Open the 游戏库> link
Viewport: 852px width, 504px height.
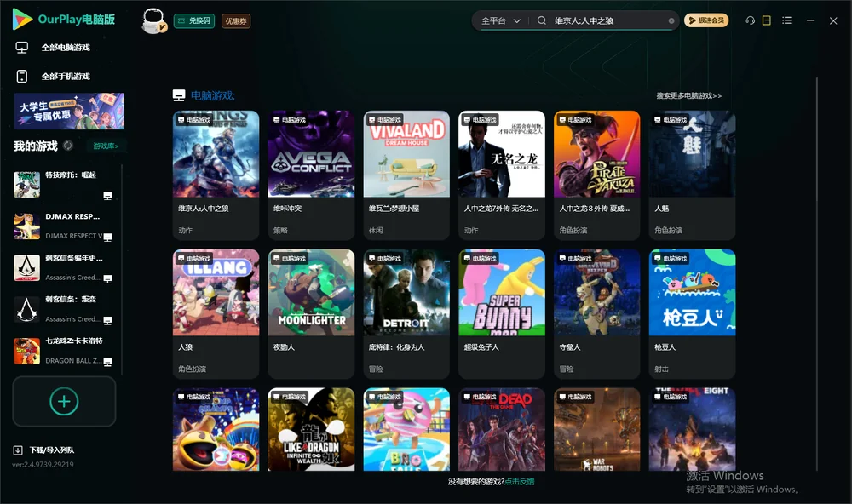(x=106, y=146)
